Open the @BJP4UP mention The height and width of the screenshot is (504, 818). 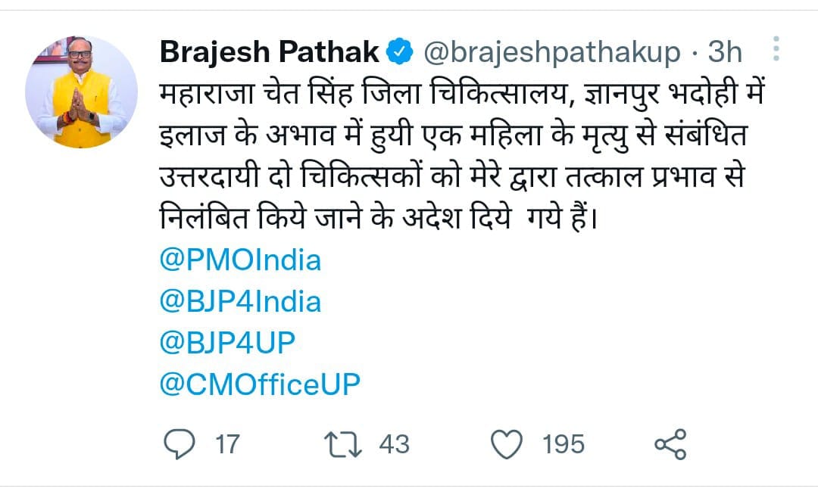pyautogui.click(x=226, y=344)
